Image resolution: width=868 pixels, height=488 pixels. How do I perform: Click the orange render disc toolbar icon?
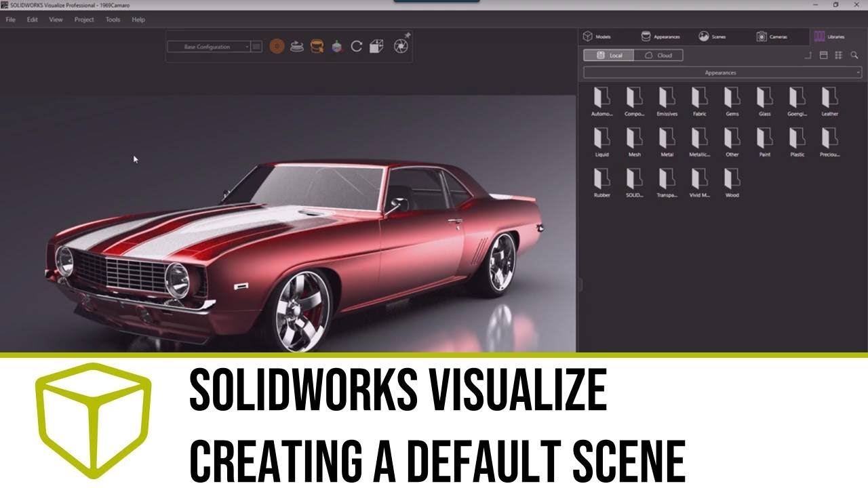click(x=277, y=47)
